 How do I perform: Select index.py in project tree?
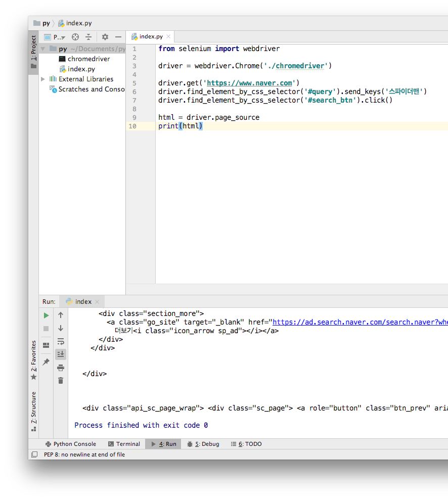pos(77,69)
